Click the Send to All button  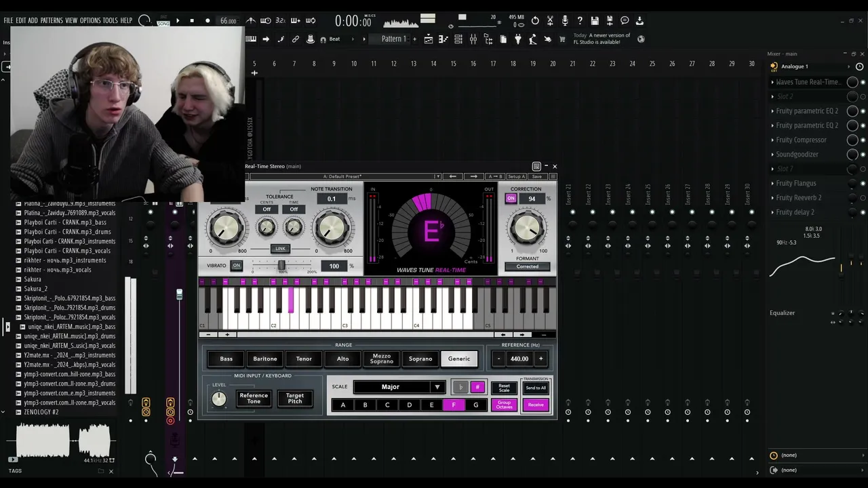536,388
